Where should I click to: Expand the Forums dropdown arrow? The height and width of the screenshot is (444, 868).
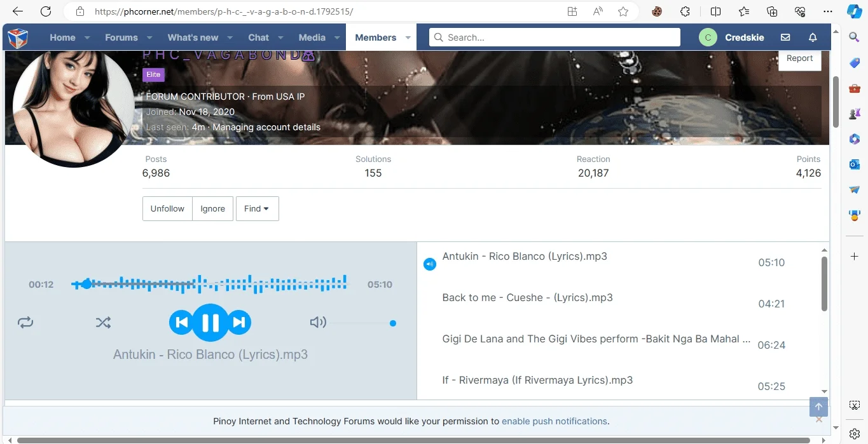coord(149,37)
